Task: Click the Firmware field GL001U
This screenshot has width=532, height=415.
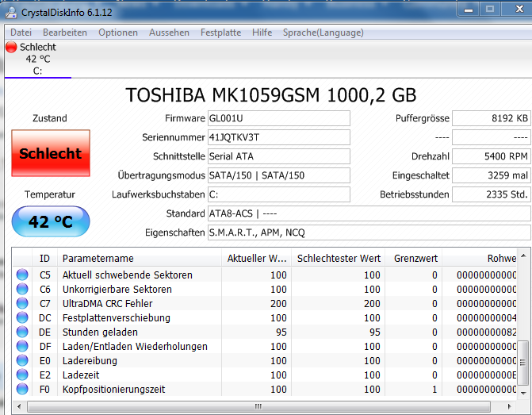Action: tap(279, 118)
